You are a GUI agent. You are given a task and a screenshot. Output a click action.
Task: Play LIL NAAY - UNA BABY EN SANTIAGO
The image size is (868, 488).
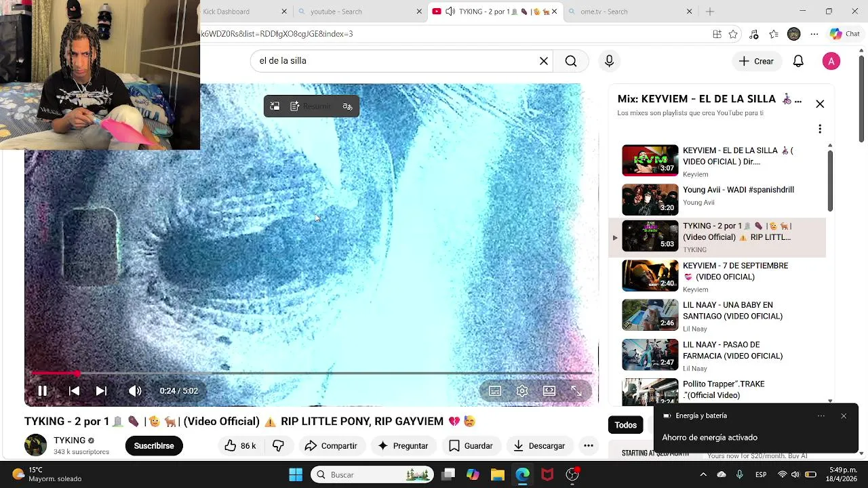tap(717, 316)
